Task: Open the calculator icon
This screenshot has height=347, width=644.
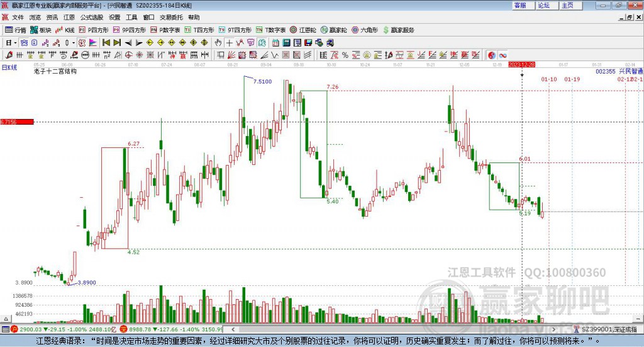Action: 286,43
